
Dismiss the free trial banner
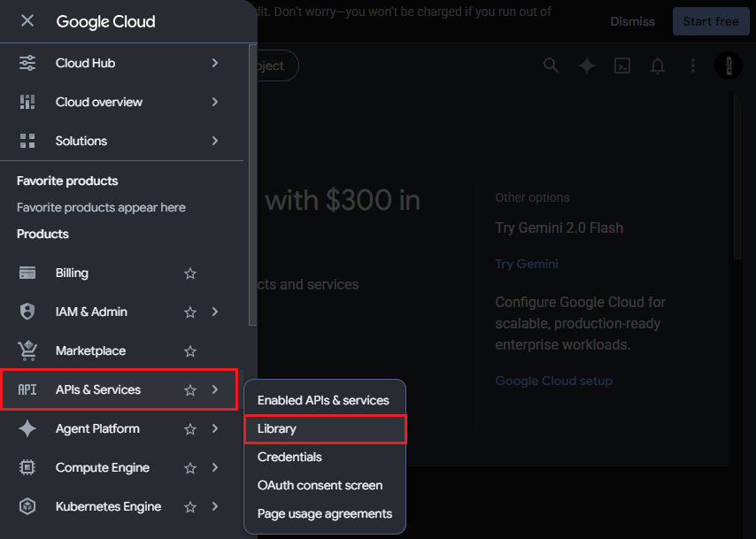coord(633,22)
